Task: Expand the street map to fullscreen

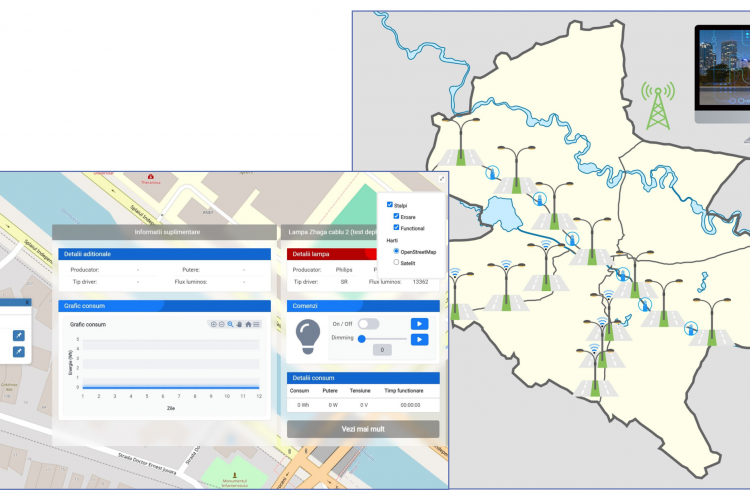Action: [441, 178]
